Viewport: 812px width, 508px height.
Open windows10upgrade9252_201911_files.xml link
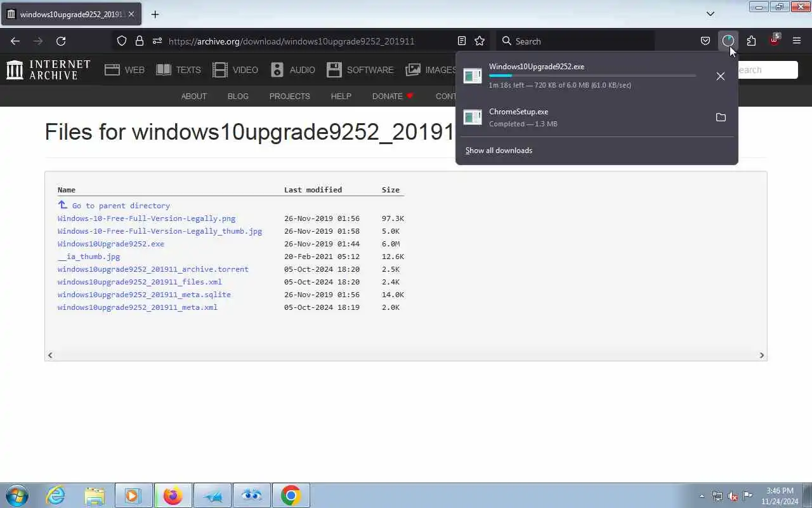tap(140, 282)
